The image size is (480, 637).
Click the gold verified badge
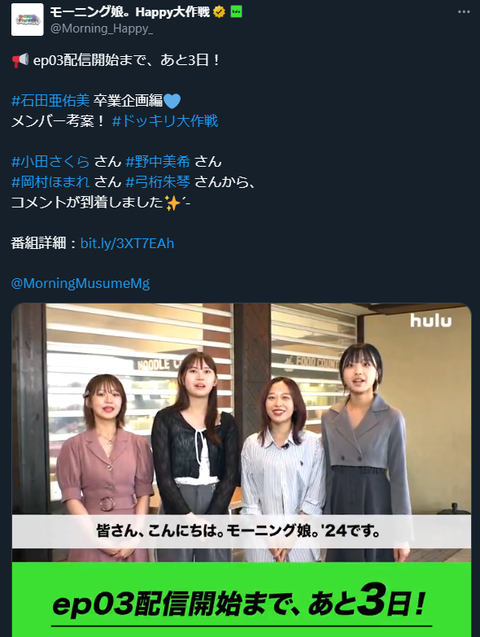click(219, 12)
